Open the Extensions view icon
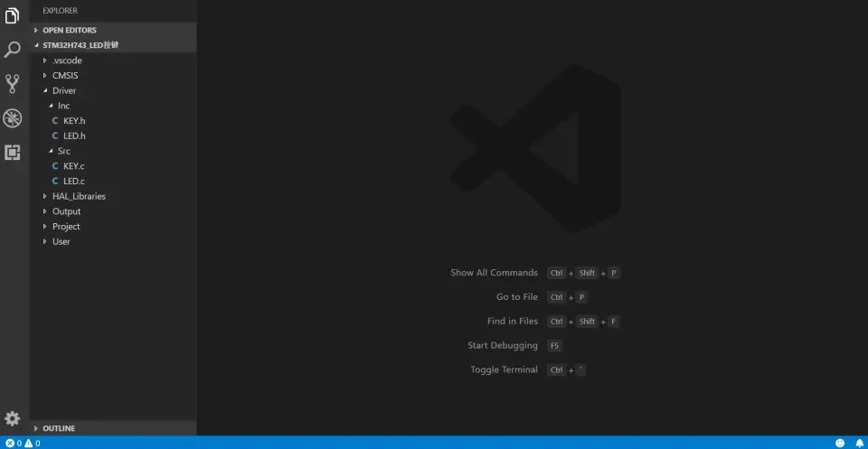Screen dimensions: 868x449 click(12, 152)
